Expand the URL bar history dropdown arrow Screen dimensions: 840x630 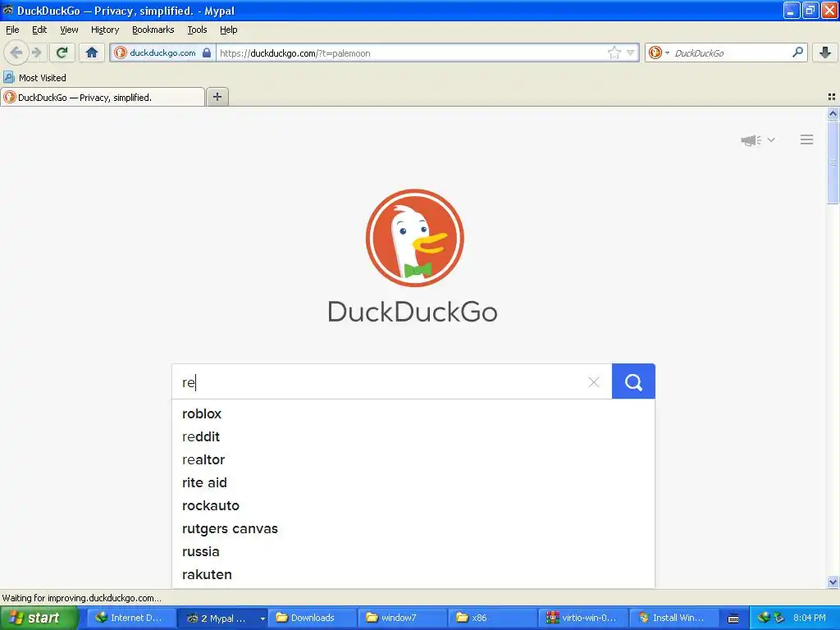pyautogui.click(x=631, y=52)
